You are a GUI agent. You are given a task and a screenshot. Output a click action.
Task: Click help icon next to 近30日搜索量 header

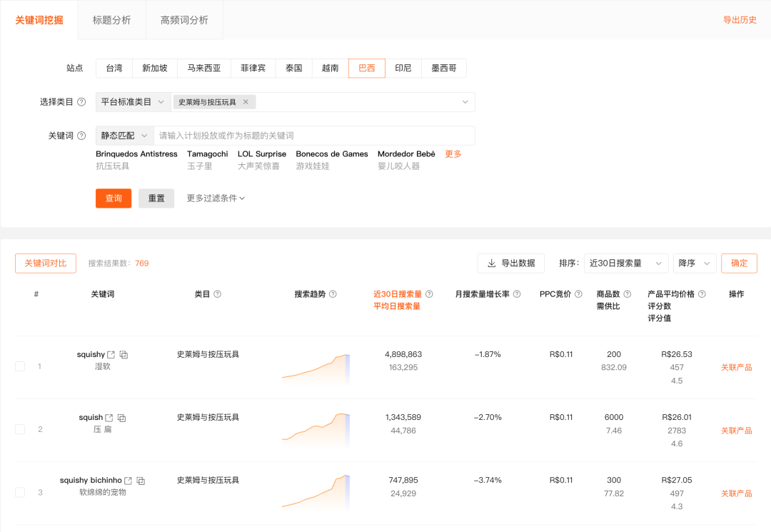point(429,294)
